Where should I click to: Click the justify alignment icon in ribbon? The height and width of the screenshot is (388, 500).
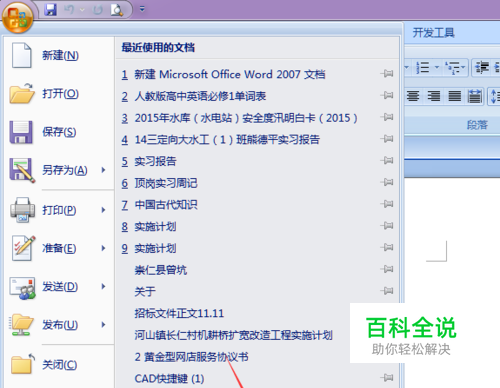point(455,96)
